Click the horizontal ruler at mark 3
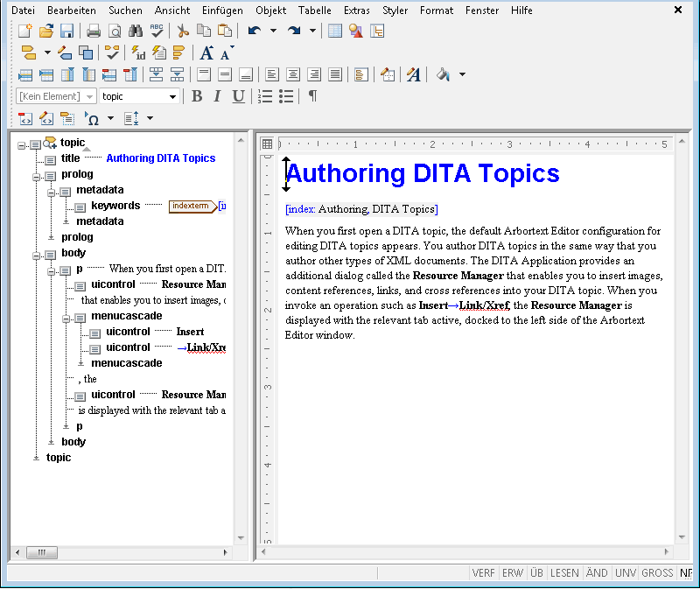700x589 pixels. pos(509,144)
